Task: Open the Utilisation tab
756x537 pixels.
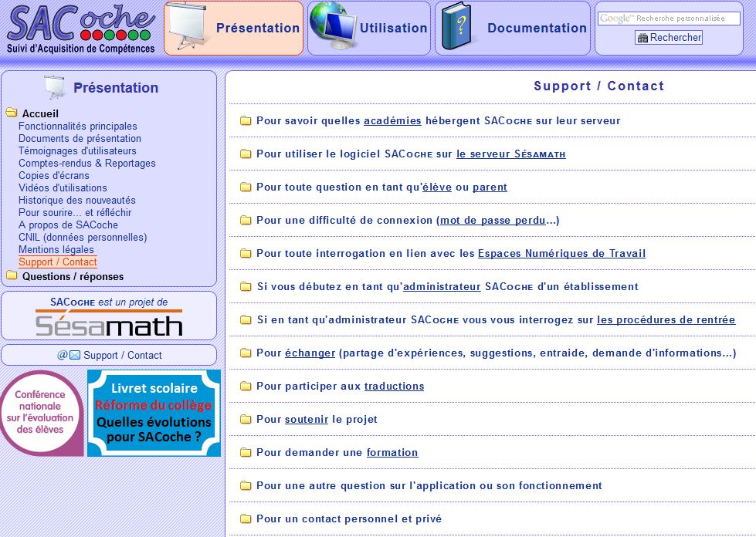Action: click(x=369, y=28)
